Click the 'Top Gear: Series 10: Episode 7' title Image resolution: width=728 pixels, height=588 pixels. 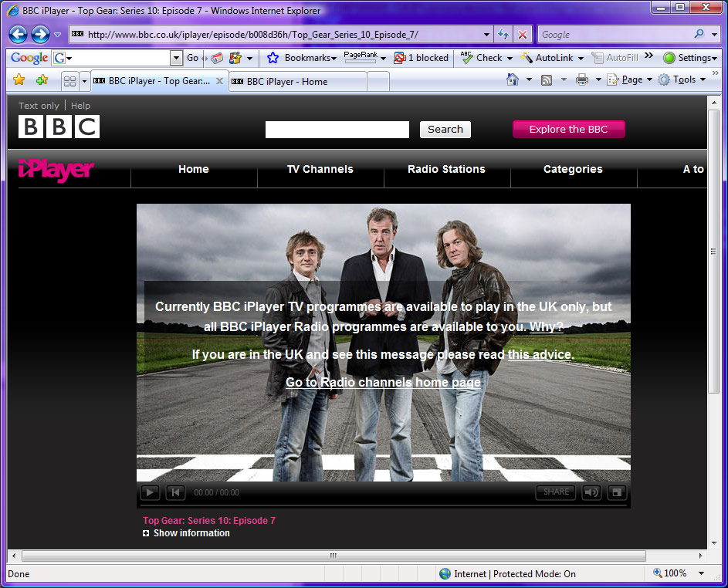point(209,521)
